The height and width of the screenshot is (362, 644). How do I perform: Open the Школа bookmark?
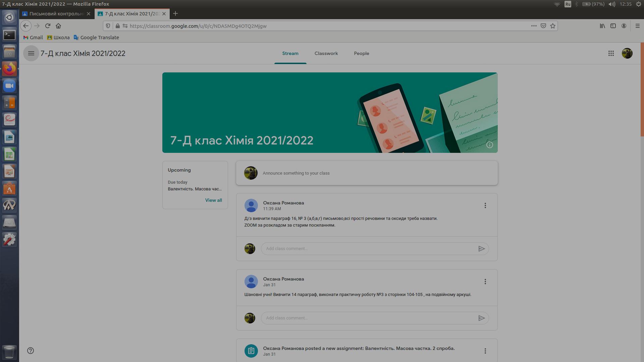(x=58, y=38)
